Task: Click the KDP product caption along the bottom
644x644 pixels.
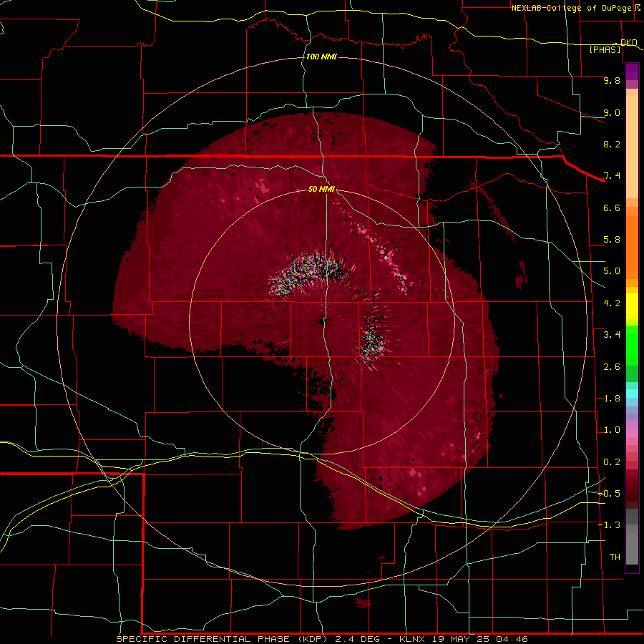Action: (x=321, y=639)
